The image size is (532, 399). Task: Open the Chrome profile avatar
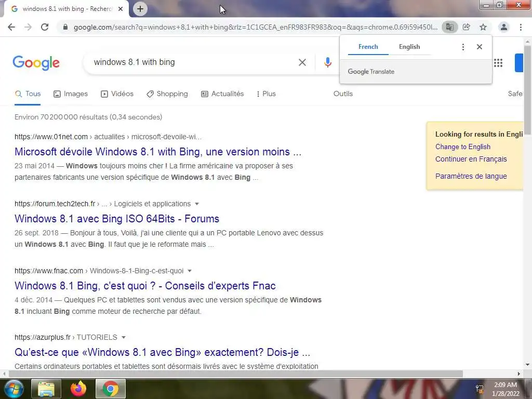tap(504, 27)
